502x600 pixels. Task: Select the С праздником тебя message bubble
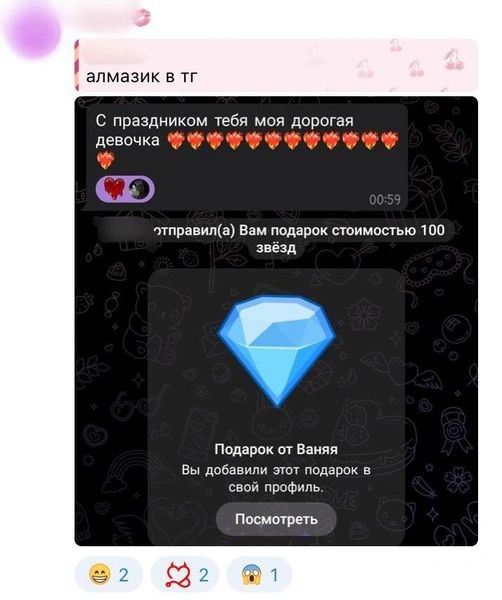click(245, 158)
